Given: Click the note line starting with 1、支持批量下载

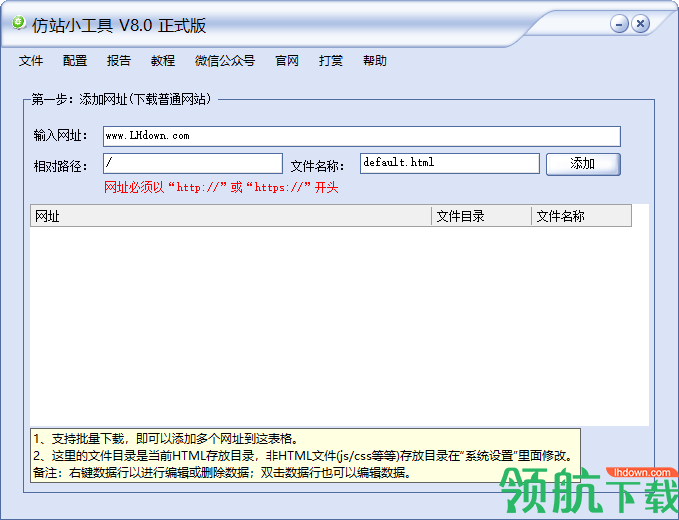Looking at the screenshot, I should [x=166, y=439].
